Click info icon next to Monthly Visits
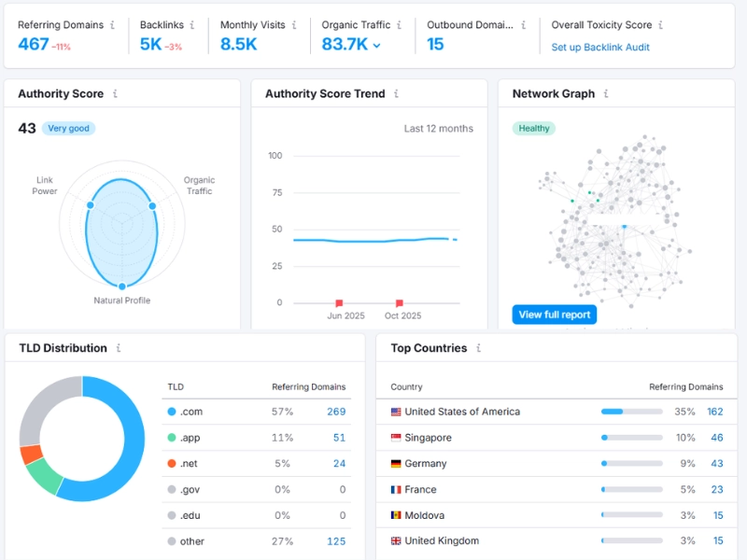Screen dimensions: 747x560 tap(294, 25)
